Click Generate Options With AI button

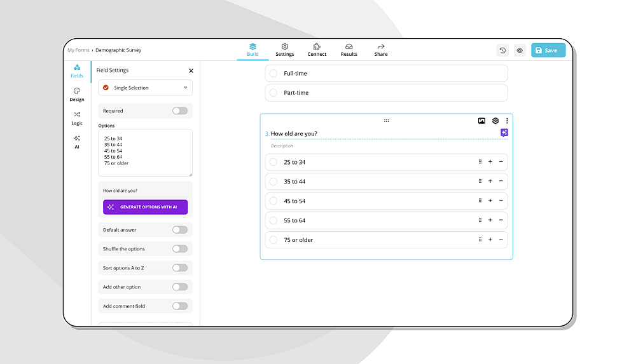point(145,206)
